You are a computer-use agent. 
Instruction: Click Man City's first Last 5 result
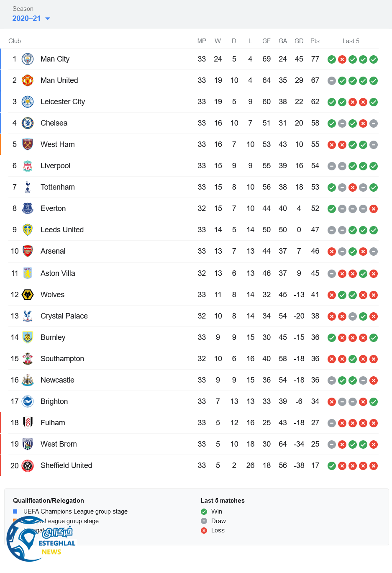point(332,59)
